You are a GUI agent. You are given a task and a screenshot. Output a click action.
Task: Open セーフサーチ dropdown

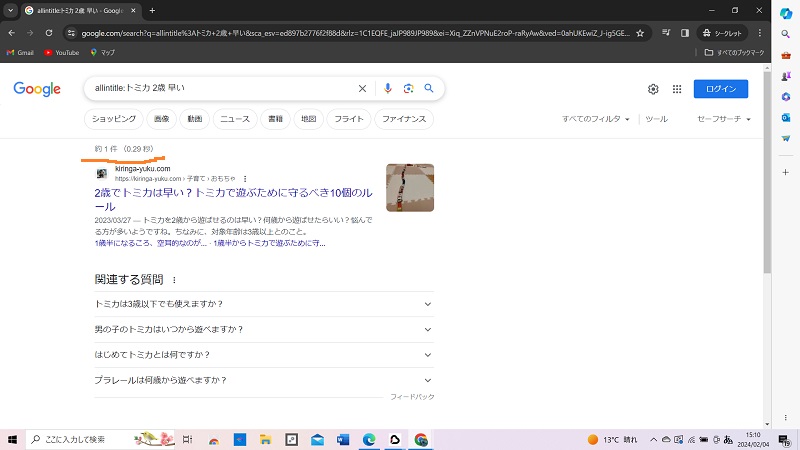point(723,119)
